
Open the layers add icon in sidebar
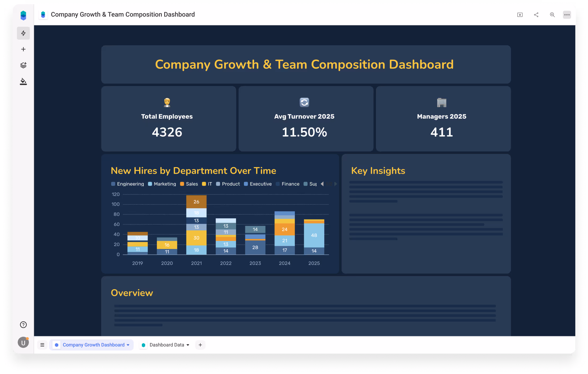(x=23, y=65)
